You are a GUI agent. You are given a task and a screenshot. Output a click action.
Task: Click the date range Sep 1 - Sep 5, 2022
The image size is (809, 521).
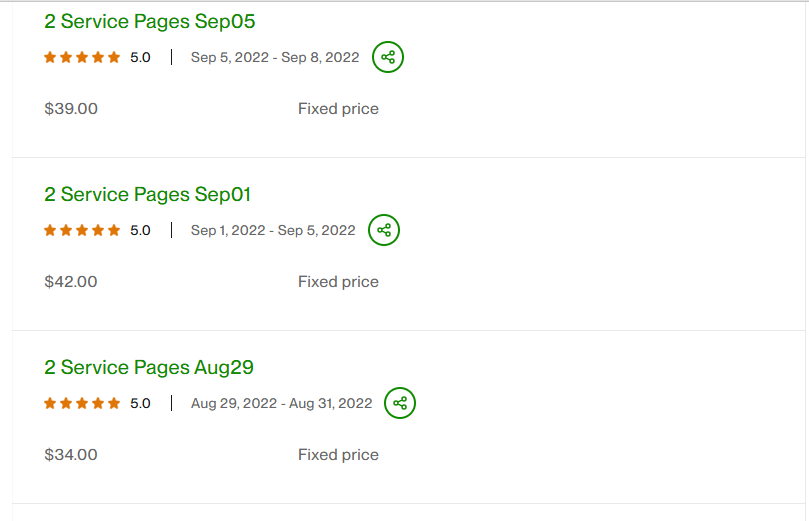(273, 230)
